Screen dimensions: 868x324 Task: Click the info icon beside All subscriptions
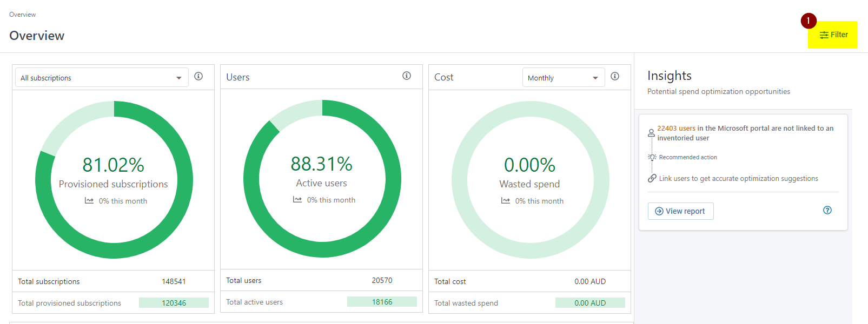click(x=198, y=76)
